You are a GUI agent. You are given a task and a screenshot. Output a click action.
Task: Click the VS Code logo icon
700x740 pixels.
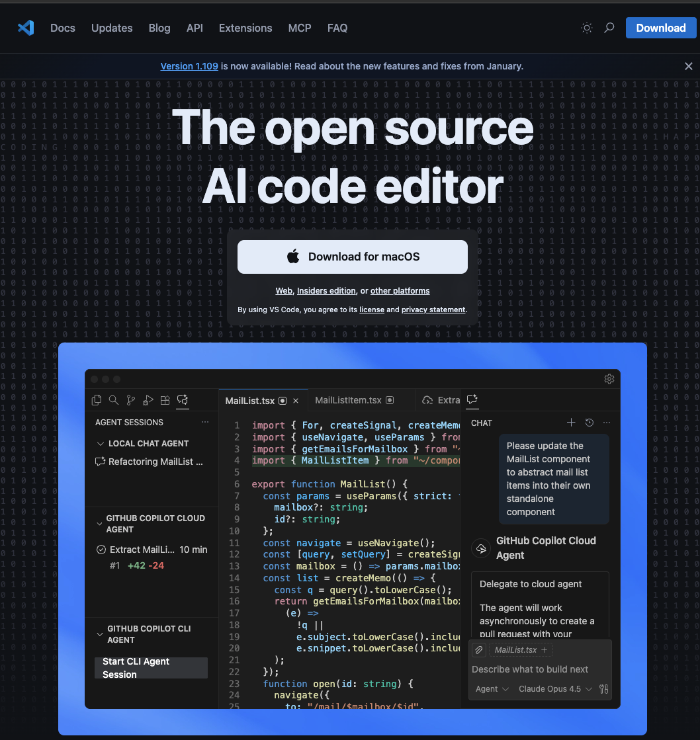pyautogui.click(x=26, y=28)
